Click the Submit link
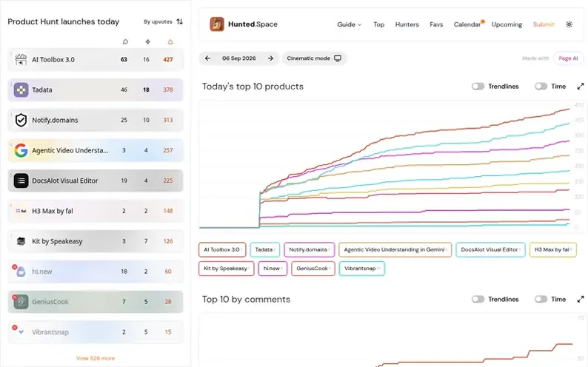 (544, 24)
